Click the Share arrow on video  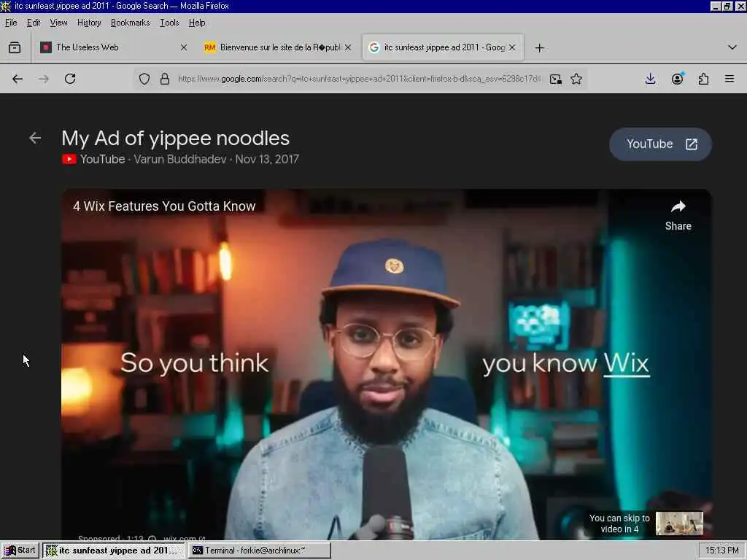point(678,216)
